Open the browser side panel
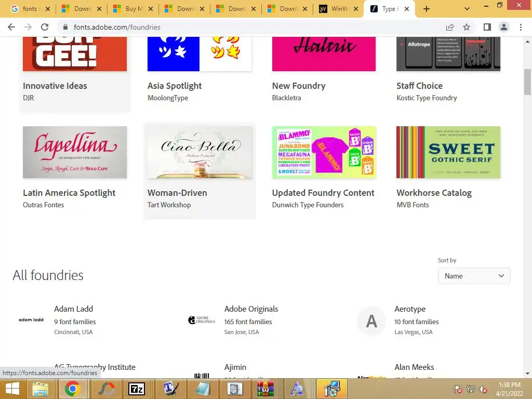Viewport: 532px width, 399px height. tap(487, 27)
